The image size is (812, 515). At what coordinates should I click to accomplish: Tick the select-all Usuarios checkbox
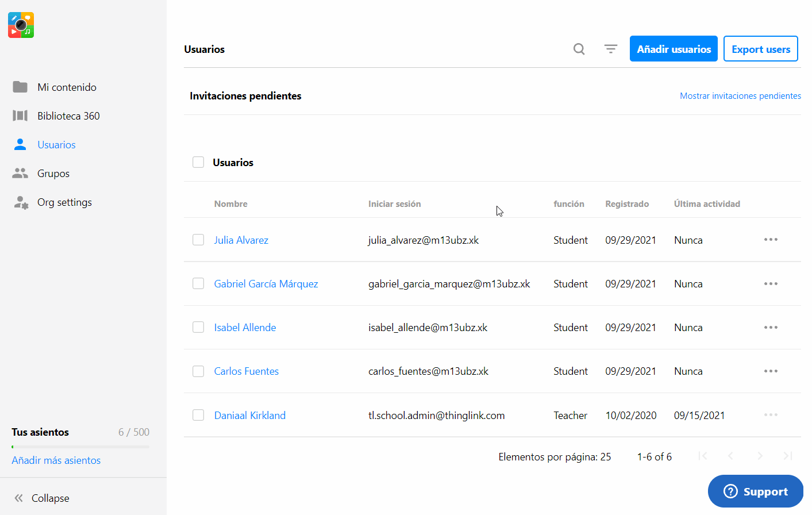(x=198, y=162)
